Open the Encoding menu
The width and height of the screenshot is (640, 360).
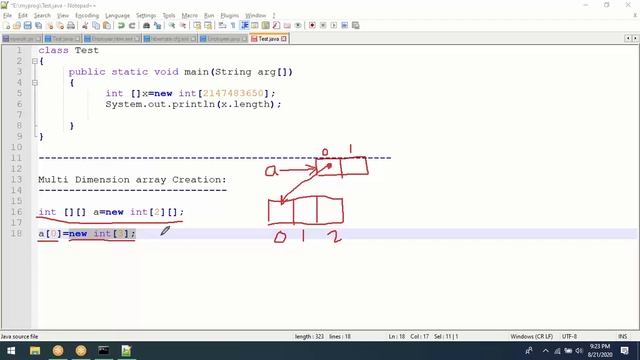point(87,16)
